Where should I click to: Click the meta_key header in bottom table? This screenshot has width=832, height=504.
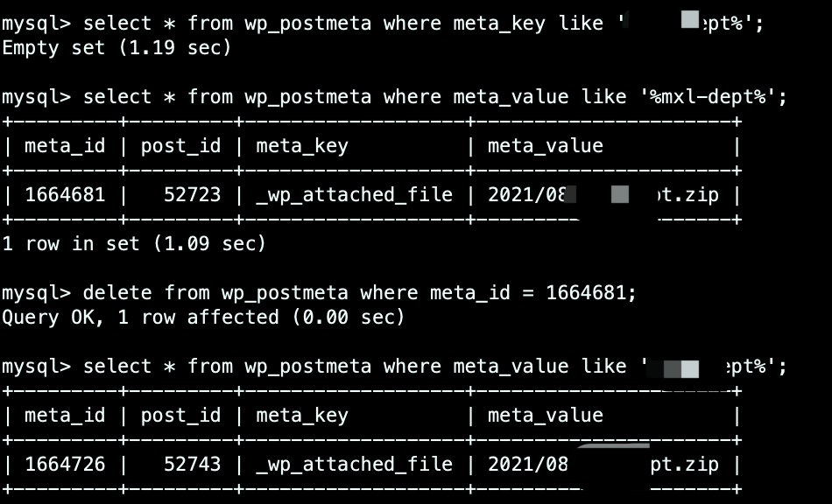302,415
